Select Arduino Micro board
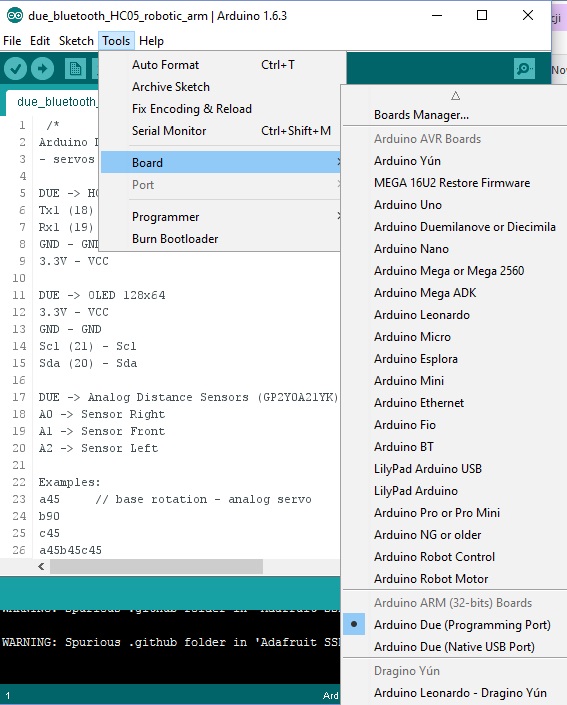Viewport: 567px width, 705px height. pyautogui.click(x=455, y=337)
